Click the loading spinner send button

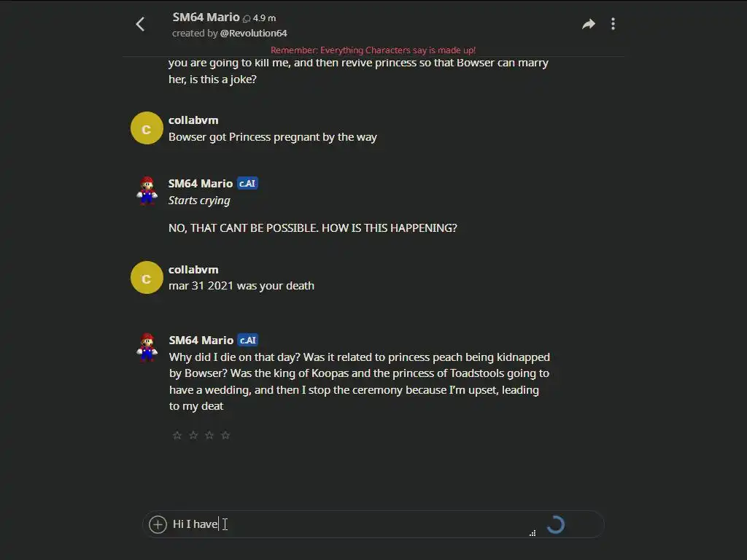click(555, 524)
